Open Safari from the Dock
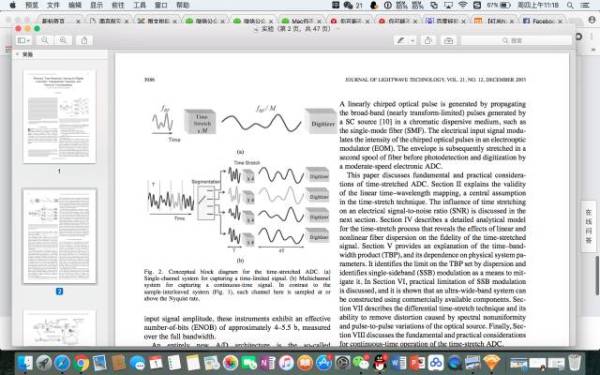 62,362
